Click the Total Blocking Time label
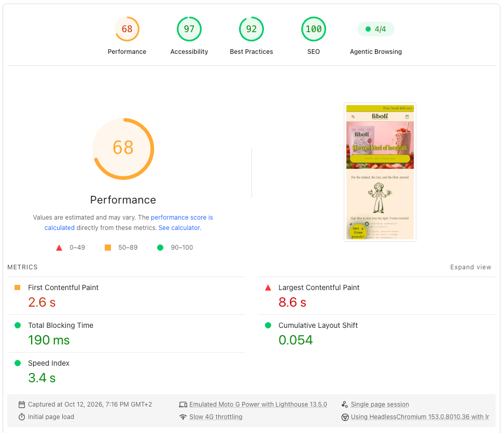 tap(61, 325)
